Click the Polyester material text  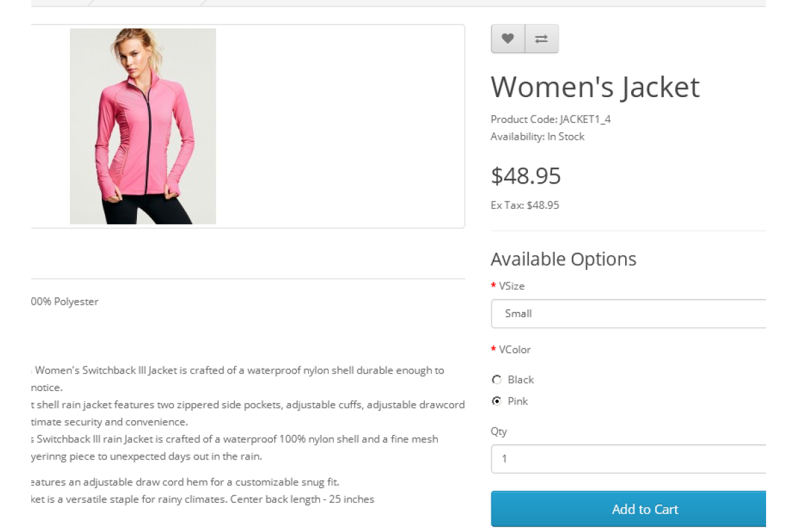(x=65, y=302)
